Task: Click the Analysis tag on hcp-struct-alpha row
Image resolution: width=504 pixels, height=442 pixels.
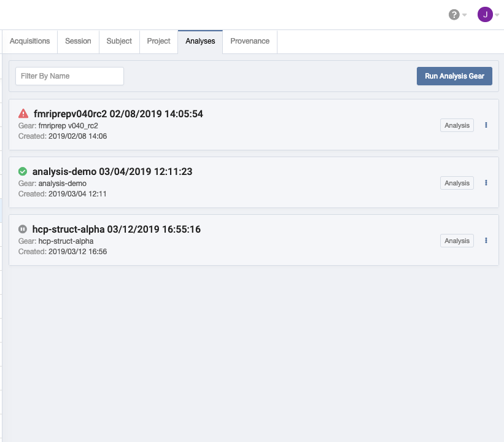Action: pos(457,241)
